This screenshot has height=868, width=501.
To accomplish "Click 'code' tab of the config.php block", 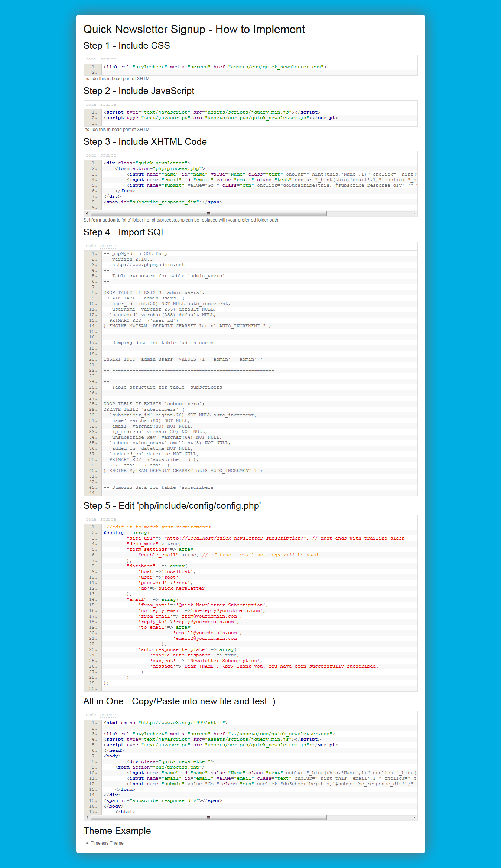I will 91,520.
